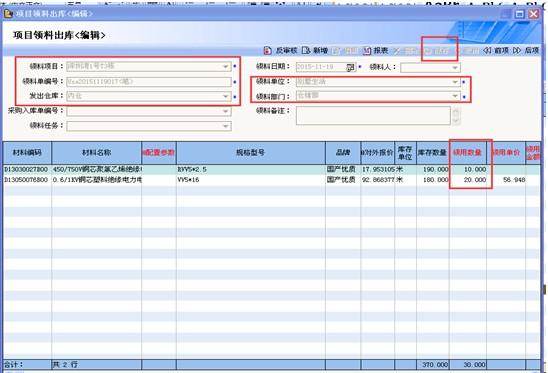This screenshot has height=373, width=548.
Task: Expand the 领料人 dropdown
Action: coord(455,67)
